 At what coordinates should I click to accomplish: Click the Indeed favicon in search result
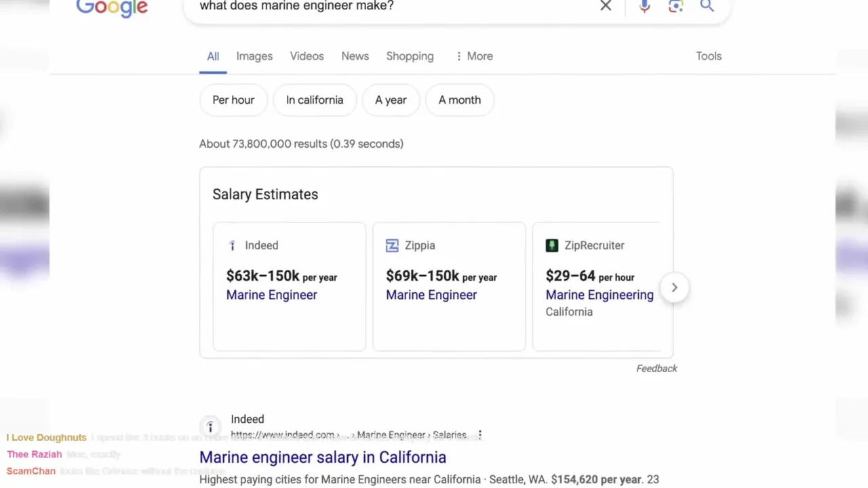(x=210, y=427)
